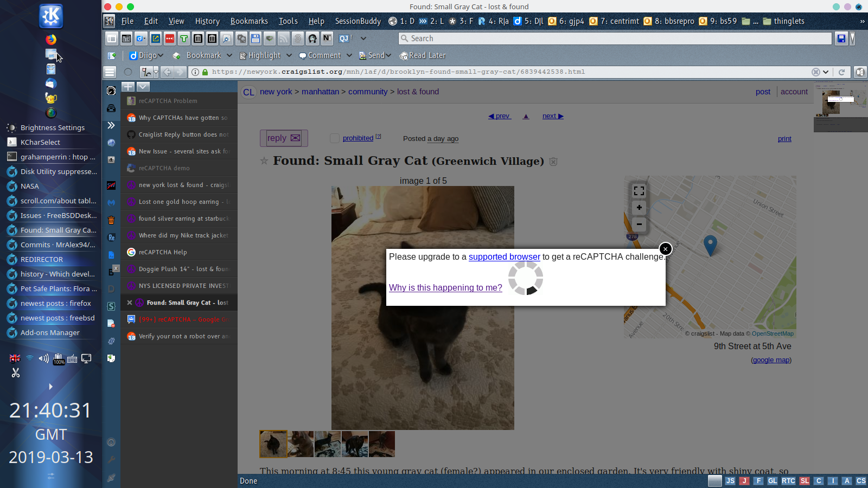Open the Bookmark dropdown arrow in the Diigo toolbar
Image resolution: width=868 pixels, height=488 pixels.
[x=229, y=55]
